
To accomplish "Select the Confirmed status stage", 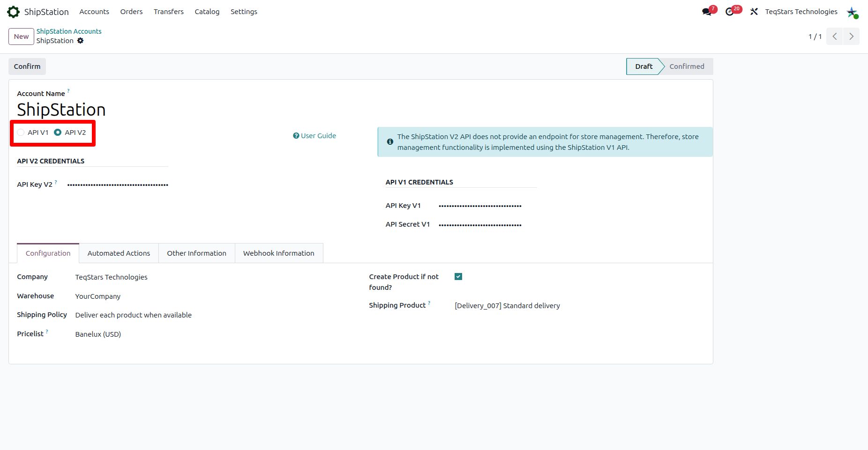I will pos(687,66).
